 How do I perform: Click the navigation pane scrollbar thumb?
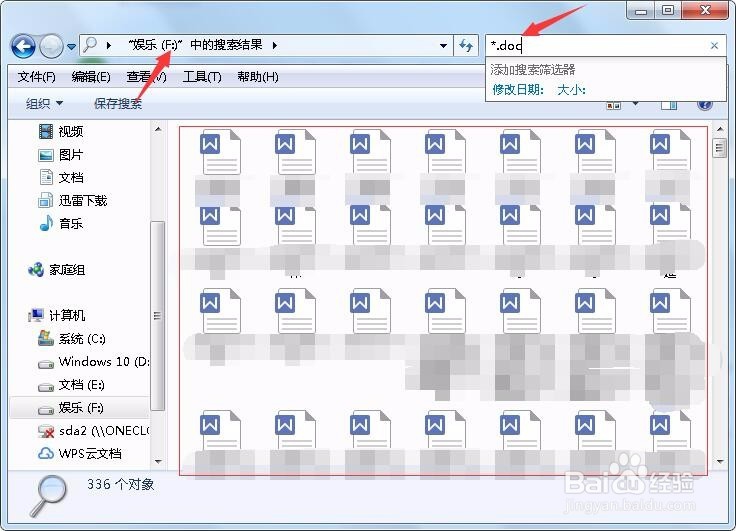158,316
